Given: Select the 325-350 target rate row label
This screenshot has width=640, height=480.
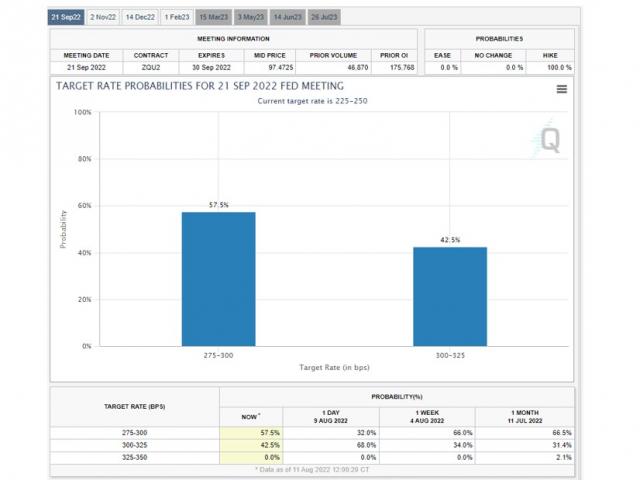Looking at the screenshot, I should 134,457.
